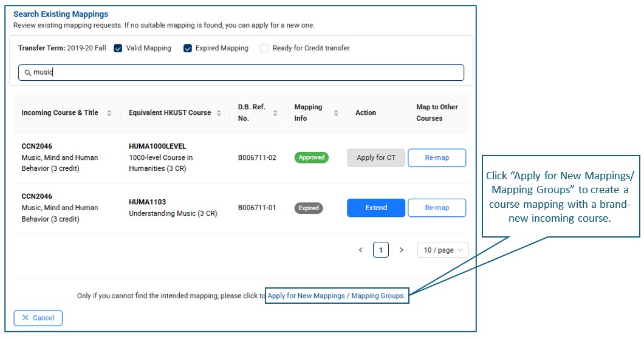Click Understanding Music (3 CR) text
This screenshot has height=339, width=644.
(x=173, y=214)
